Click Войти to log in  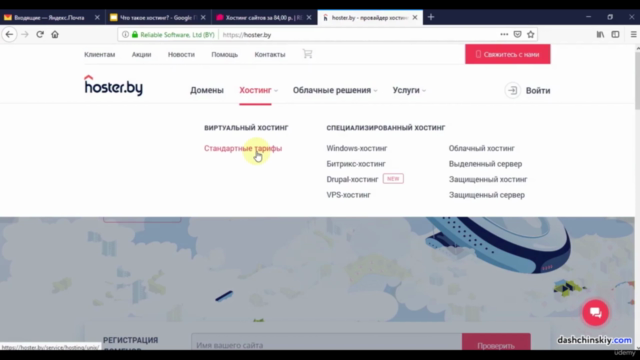[538, 91]
